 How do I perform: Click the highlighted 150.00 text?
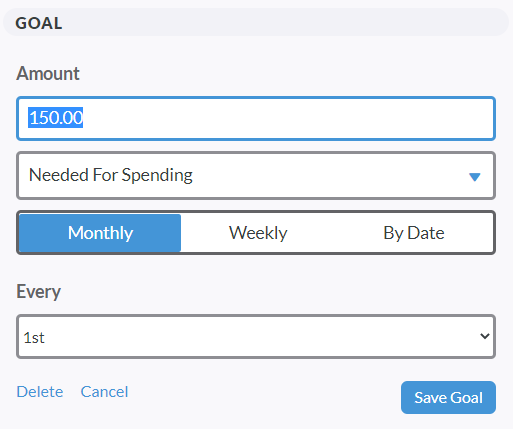[56, 118]
